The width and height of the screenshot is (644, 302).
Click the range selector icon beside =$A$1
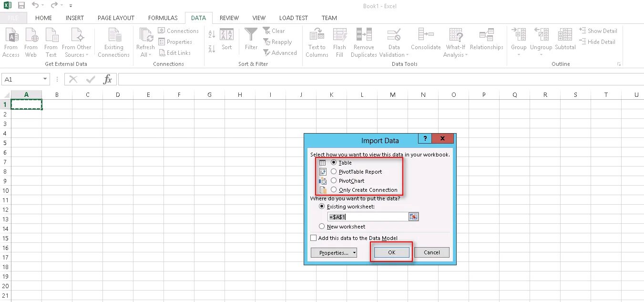414,217
